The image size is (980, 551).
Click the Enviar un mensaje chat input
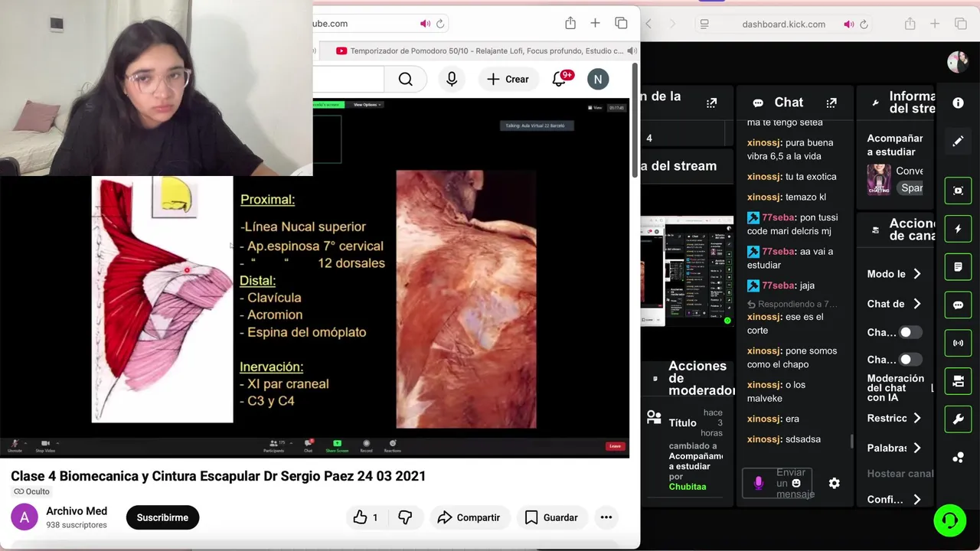tap(777, 483)
